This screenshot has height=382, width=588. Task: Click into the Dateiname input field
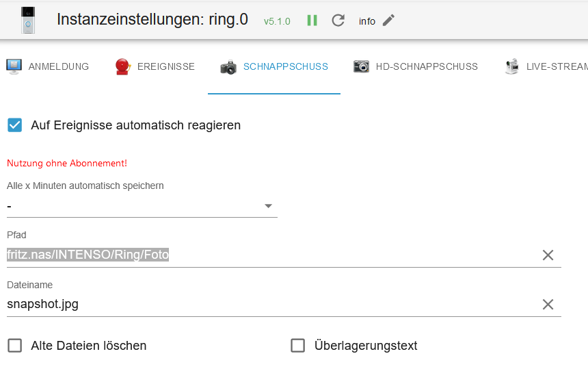click(267, 304)
